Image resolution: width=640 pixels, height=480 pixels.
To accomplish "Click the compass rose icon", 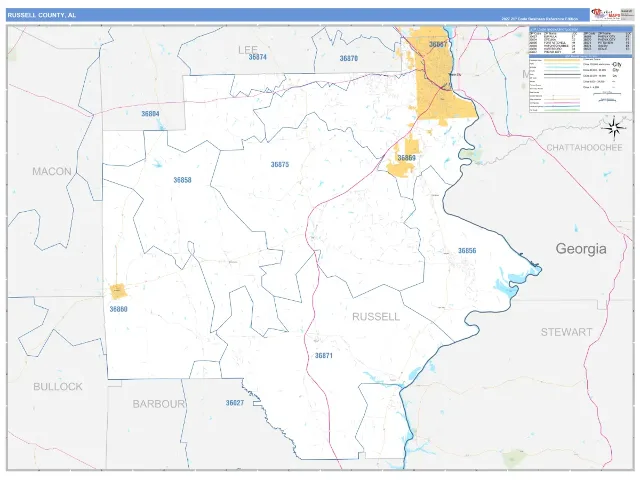I will pos(613,128).
